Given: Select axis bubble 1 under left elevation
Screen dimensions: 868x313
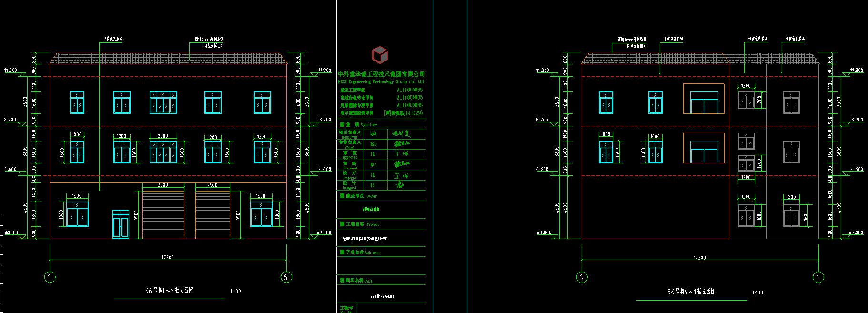Looking at the screenshot, I should click(50, 277).
